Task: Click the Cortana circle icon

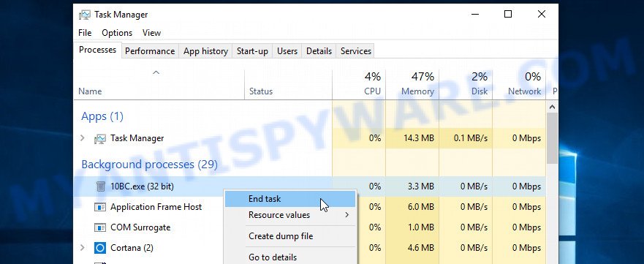Action: tap(100, 248)
